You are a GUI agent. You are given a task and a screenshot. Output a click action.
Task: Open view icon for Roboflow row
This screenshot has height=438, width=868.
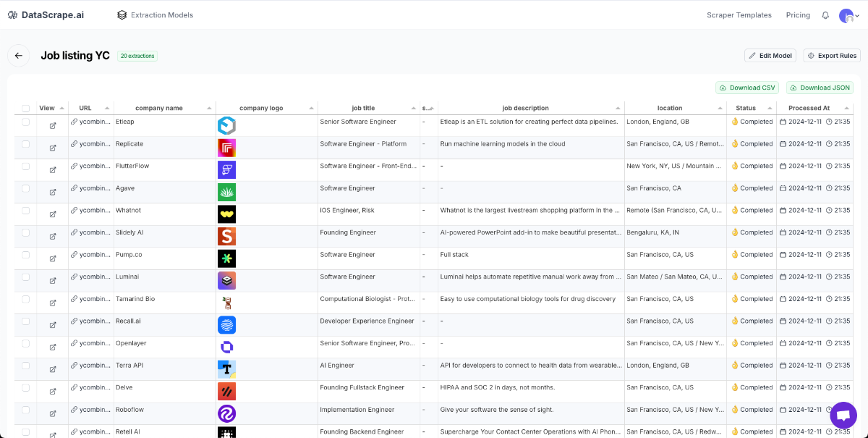pyautogui.click(x=53, y=413)
